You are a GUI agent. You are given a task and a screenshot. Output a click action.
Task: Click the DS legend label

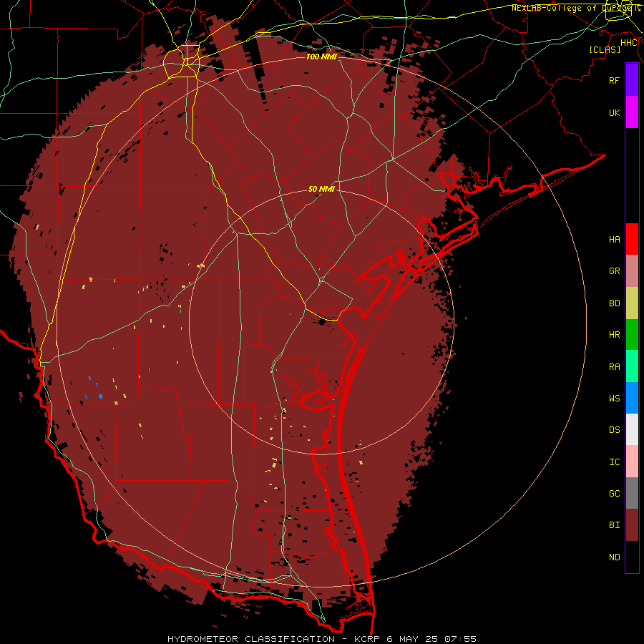pos(615,430)
